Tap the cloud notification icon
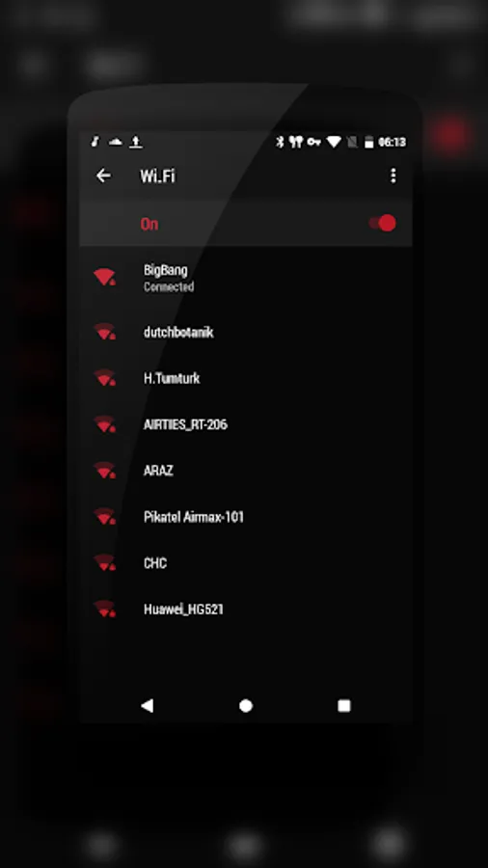488x868 pixels. click(115, 143)
